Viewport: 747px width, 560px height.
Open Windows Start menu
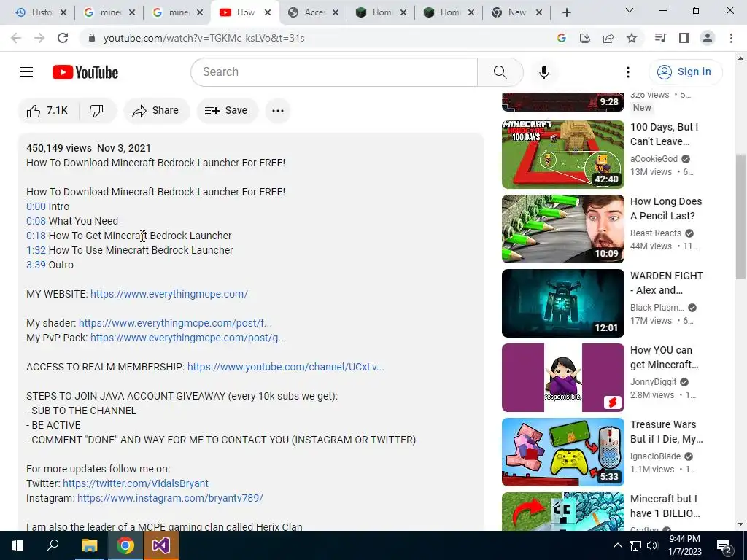[18, 545]
